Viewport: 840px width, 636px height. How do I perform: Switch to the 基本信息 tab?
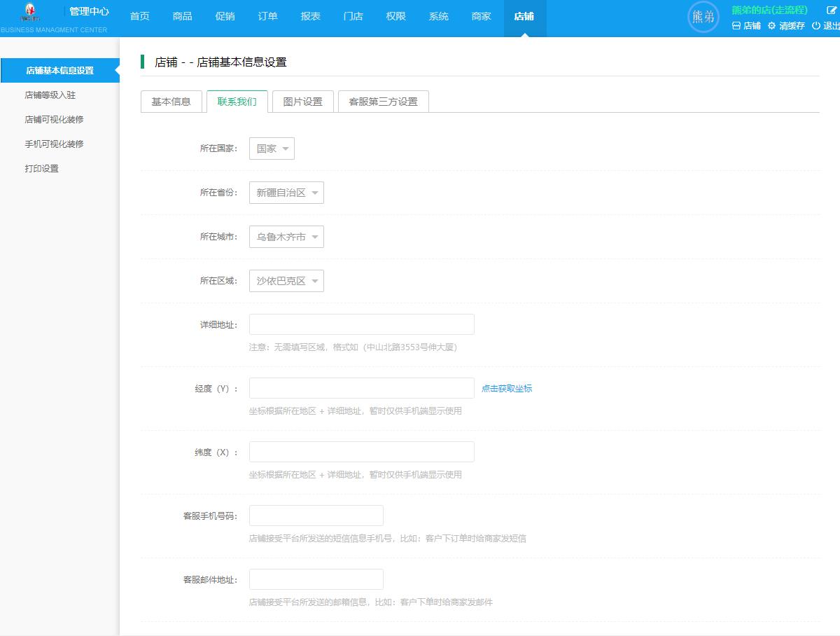[x=171, y=102]
